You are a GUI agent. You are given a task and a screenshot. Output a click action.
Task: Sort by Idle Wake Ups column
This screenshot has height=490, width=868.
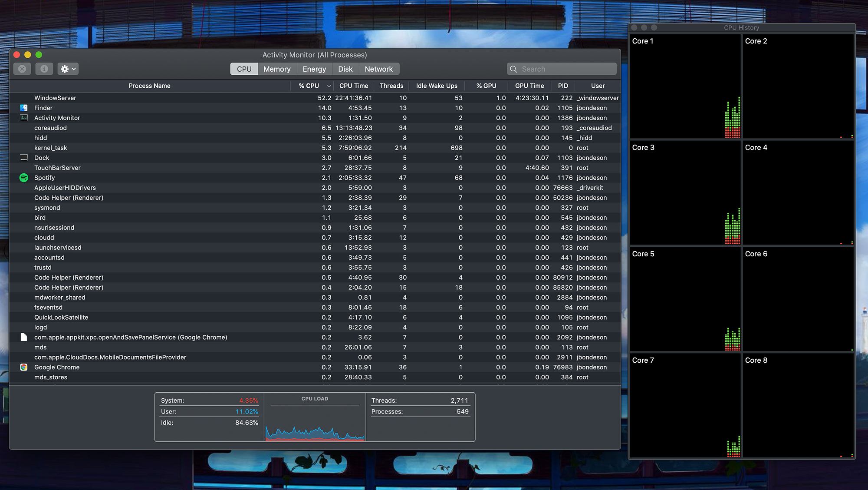coord(437,86)
